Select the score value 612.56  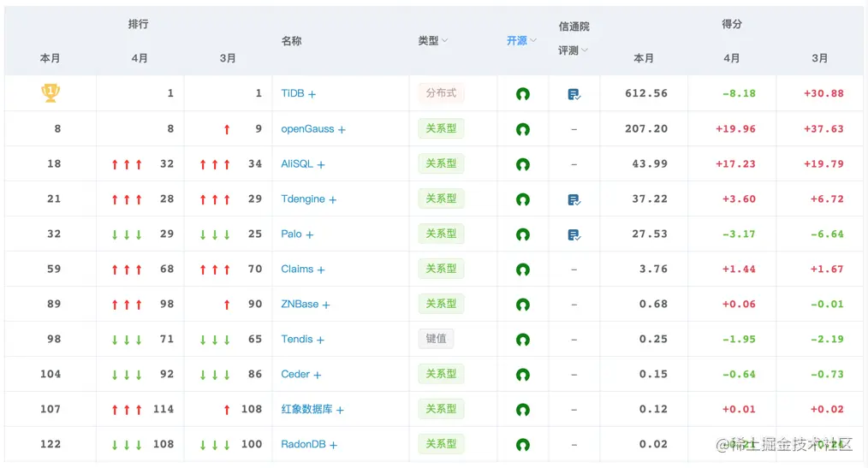pyautogui.click(x=646, y=93)
